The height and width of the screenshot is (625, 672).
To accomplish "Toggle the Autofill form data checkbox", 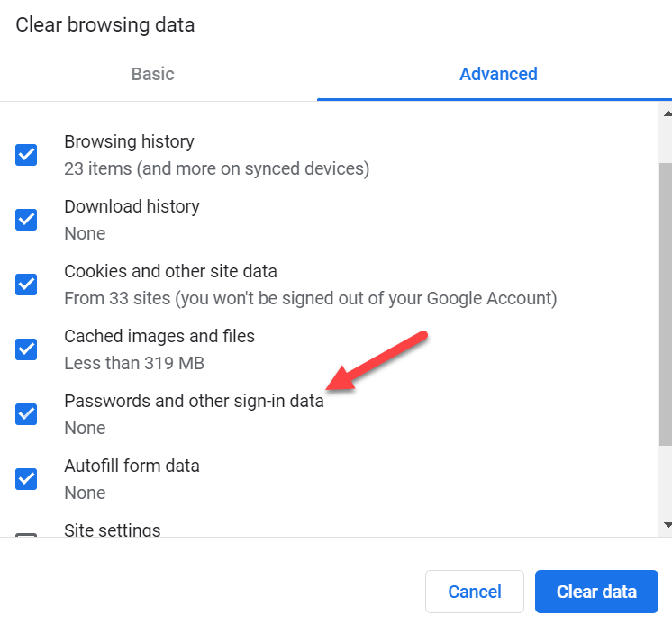I will [x=26, y=479].
